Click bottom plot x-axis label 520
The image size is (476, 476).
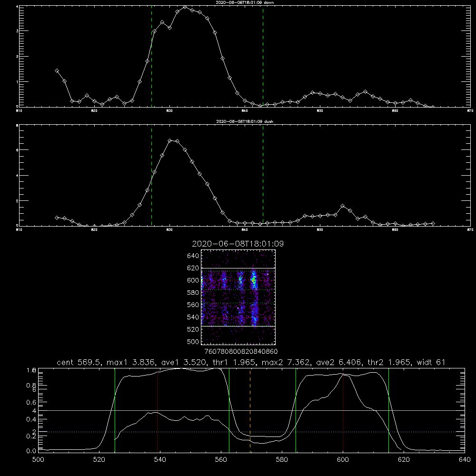point(99,460)
